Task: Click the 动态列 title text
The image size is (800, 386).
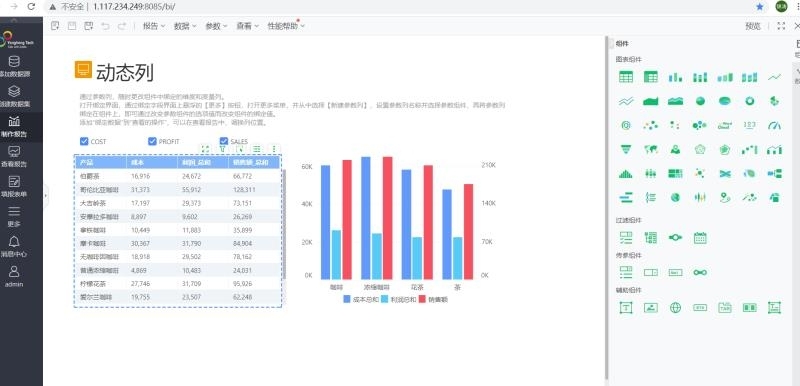Action: (124, 72)
